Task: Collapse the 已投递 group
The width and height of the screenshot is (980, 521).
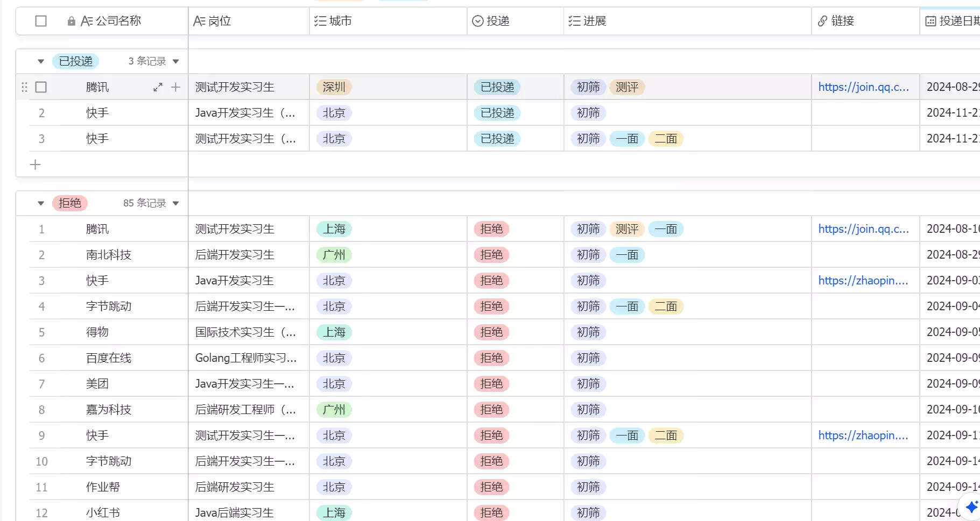Action: [x=41, y=61]
